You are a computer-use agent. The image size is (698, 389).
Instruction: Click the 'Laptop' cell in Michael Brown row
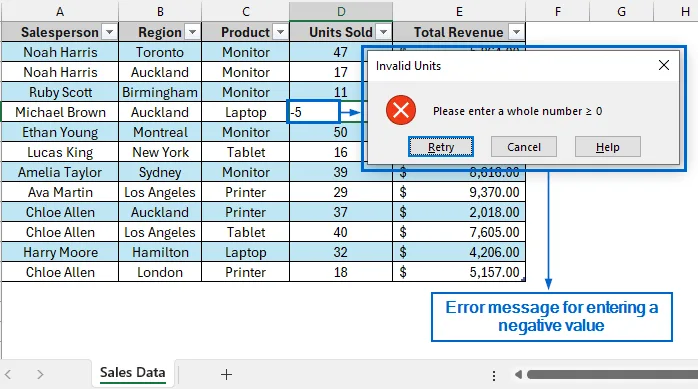[245, 112]
